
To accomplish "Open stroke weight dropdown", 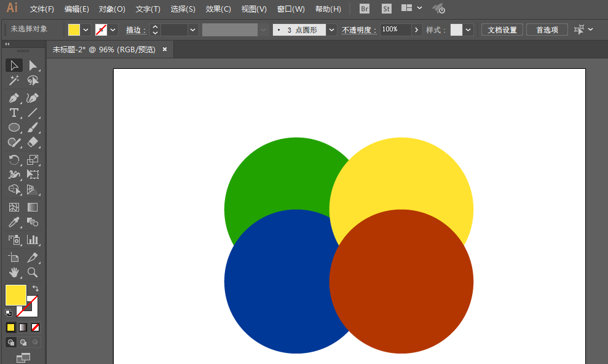I will [192, 30].
